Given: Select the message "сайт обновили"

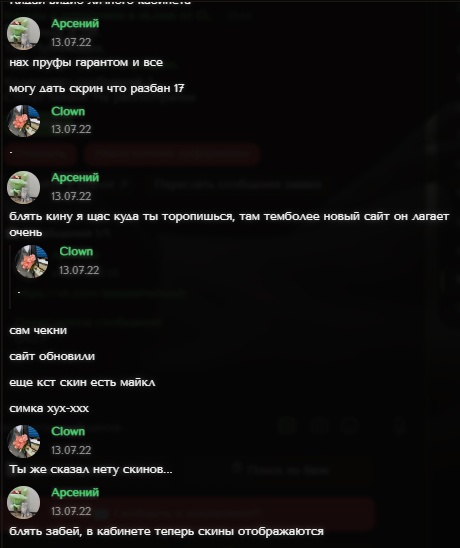Looking at the screenshot, I should coord(52,356).
